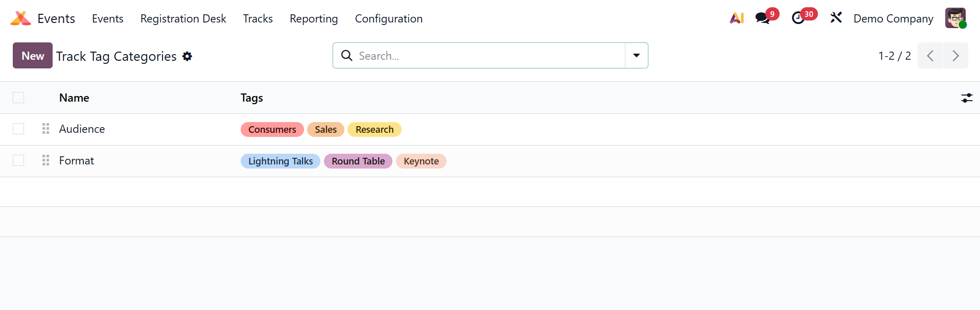Click the drag handle for Audience row
Image resolution: width=980 pixels, height=310 pixels.
45,129
